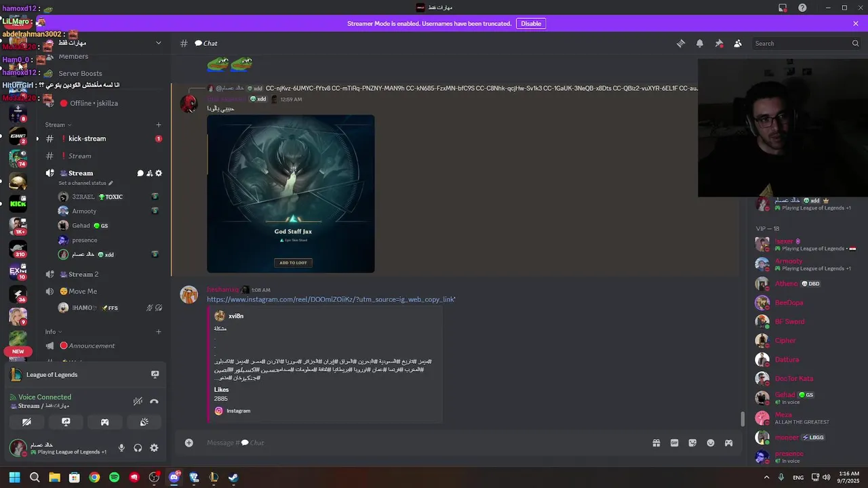Open the Instagram embed footer link
868x488 pixels.
[238, 411]
